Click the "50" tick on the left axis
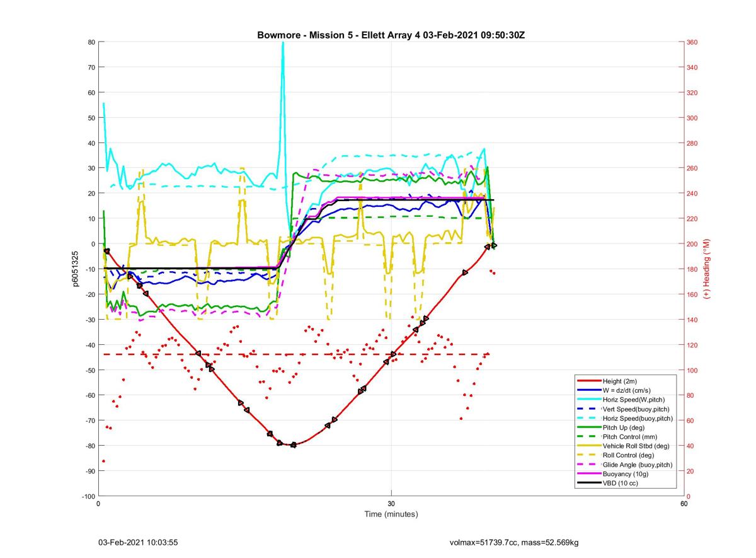The width and height of the screenshot is (756, 558). pyautogui.click(x=91, y=118)
